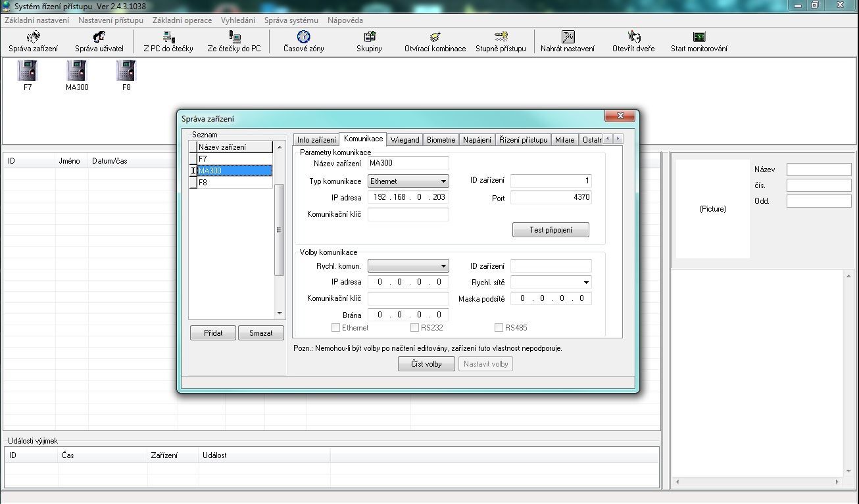This screenshot has width=859, height=504.
Task: Click the greyed-out Nastavit volby button
Action: (485, 364)
